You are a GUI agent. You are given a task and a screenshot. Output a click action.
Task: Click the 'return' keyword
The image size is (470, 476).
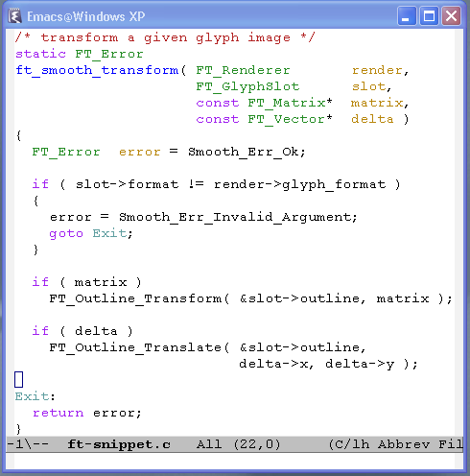point(58,413)
